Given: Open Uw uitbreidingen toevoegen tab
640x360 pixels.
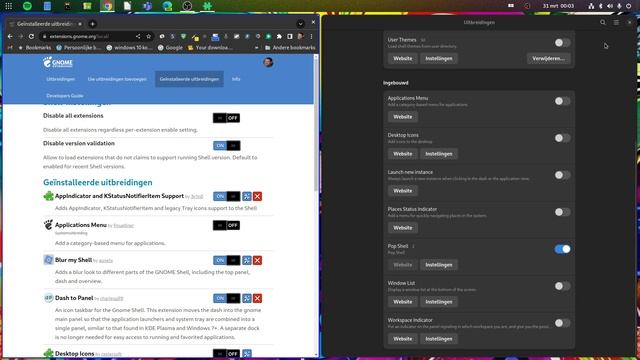Looking at the screenshot, I should [117, 79].
